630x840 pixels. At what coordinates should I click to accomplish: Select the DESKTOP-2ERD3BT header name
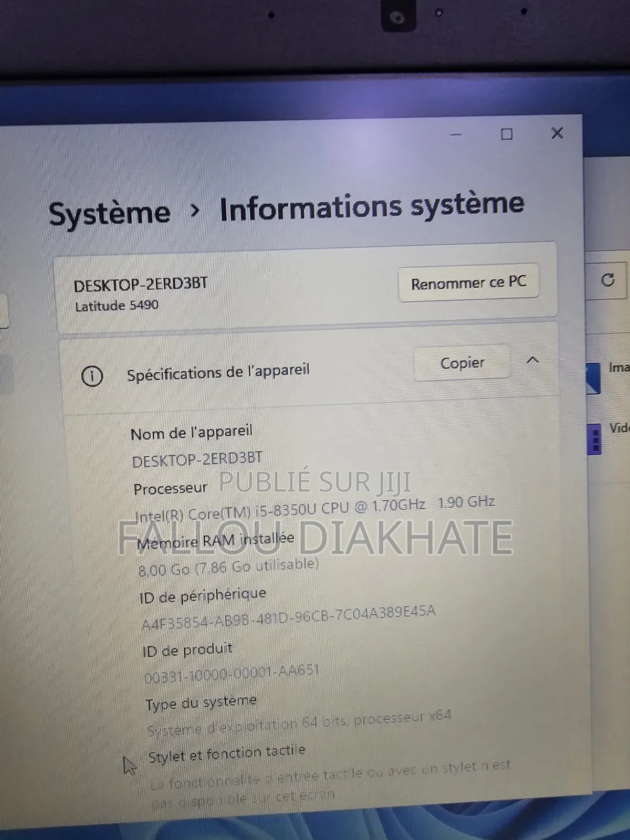tap(141, 285)
